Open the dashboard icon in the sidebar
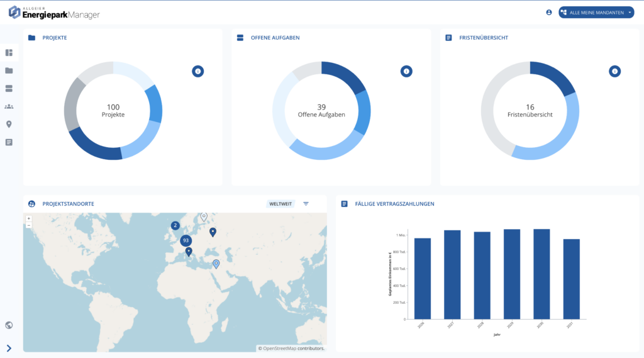 pyautogui.click(x=9, y=52)
